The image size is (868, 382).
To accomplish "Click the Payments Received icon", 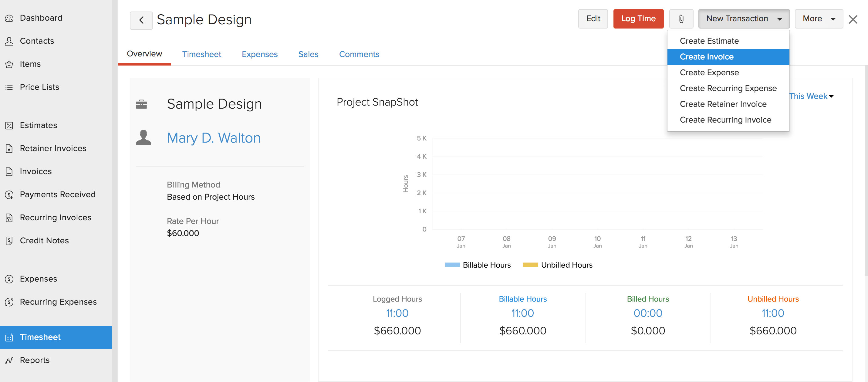I will [x=9, y=195].
